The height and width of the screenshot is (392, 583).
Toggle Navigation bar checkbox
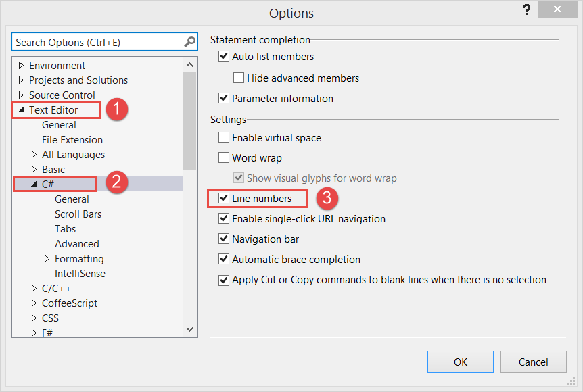[x=223, y=239]
